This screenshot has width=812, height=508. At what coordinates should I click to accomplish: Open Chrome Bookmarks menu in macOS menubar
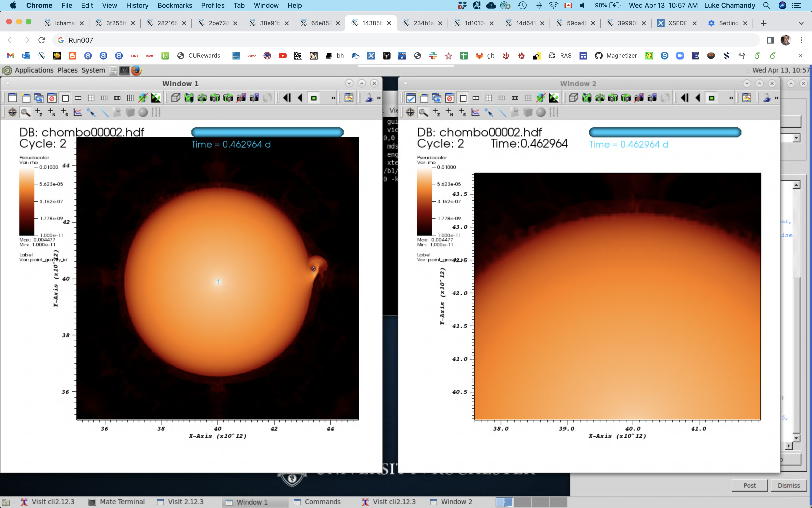click(175, 5)
